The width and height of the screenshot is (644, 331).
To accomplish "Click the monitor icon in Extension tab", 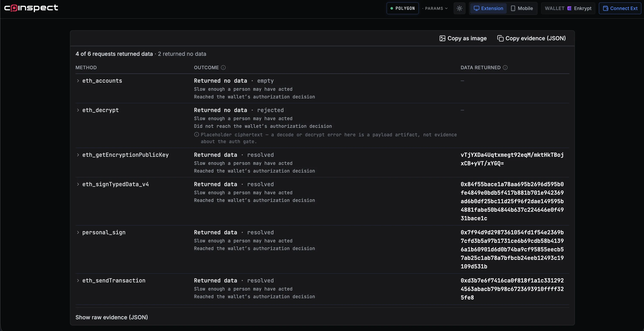I will click(x=477, y=8).
